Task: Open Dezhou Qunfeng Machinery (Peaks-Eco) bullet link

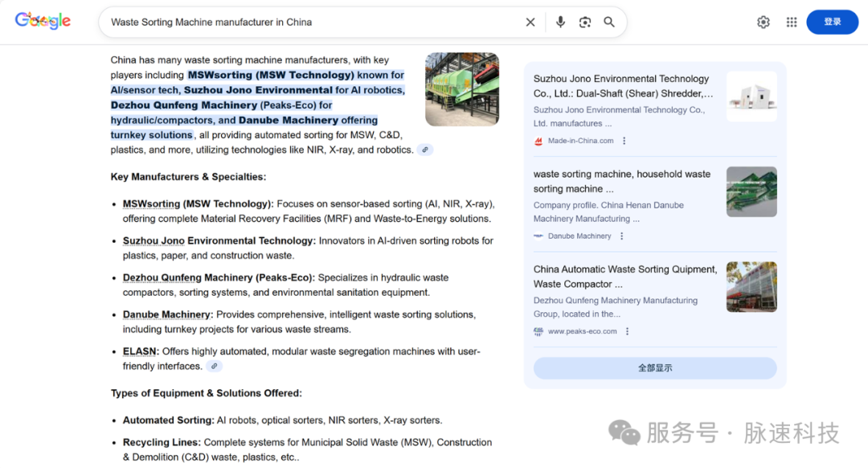Action: pos(218,277)
